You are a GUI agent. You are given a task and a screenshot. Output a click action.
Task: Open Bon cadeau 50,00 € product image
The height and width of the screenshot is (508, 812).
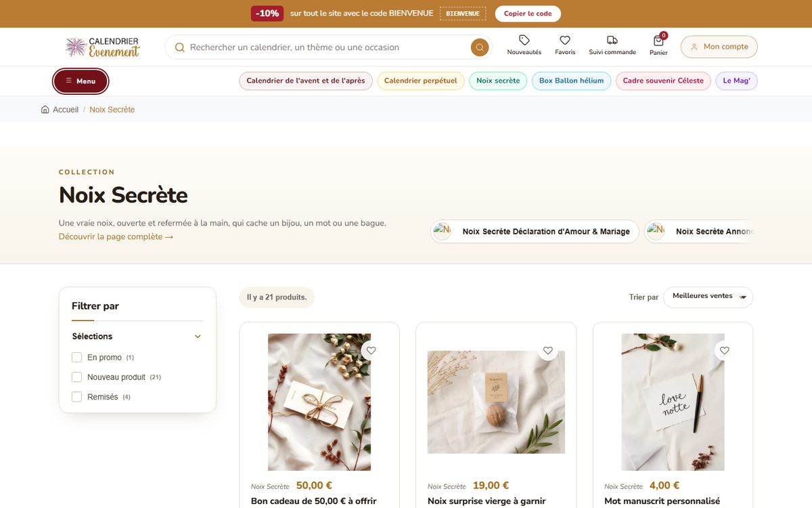click(x=319, y=402)
